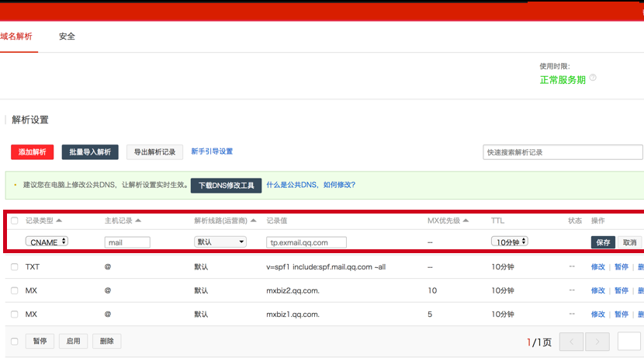Click the 快速搜索解析记录 search box
Image resolution: width=644 pixels, height=358 pixels.
point(563,152)
